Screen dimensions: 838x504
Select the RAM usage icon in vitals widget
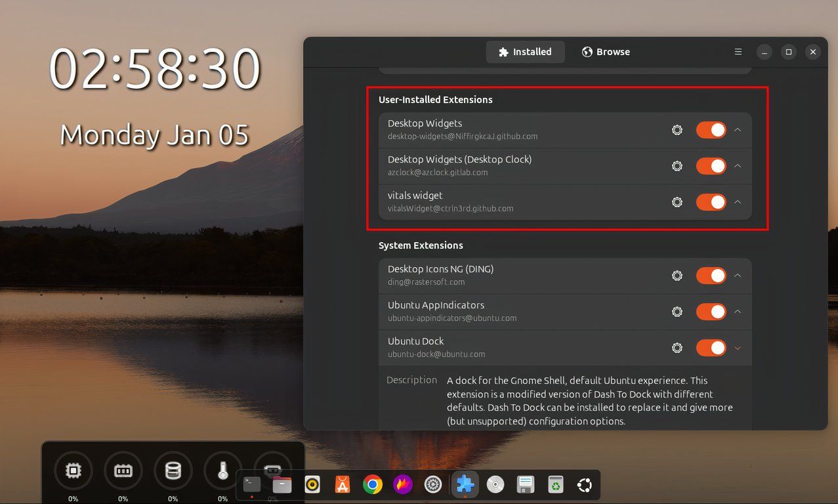click(123, 471)
